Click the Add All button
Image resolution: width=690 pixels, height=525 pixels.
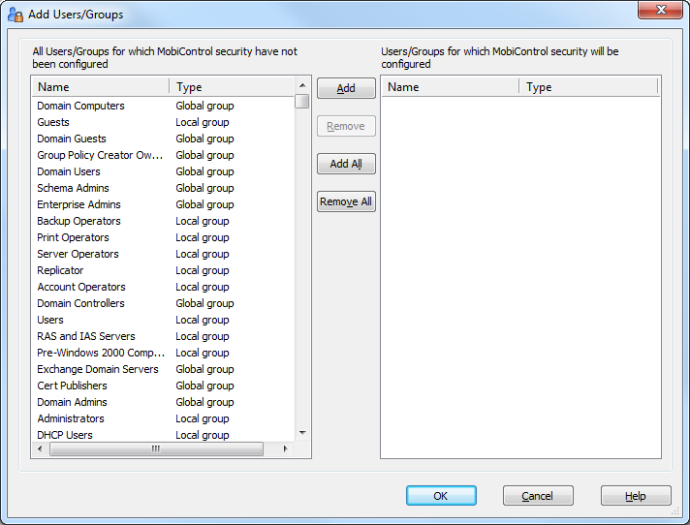pos(346,164)
